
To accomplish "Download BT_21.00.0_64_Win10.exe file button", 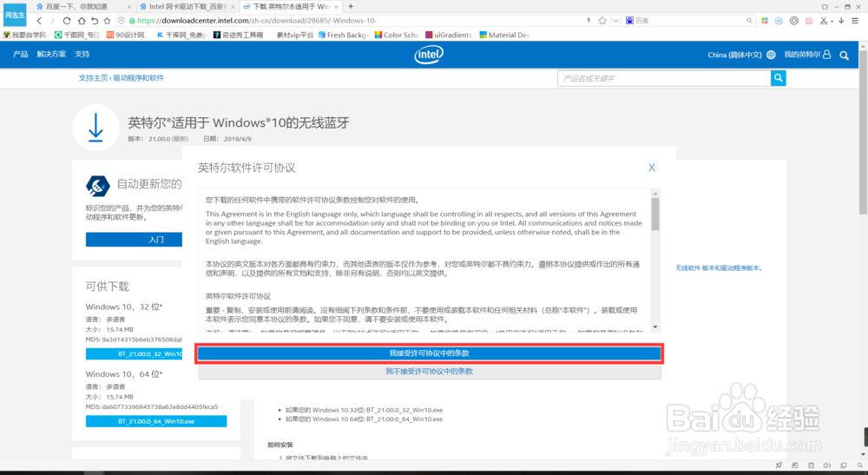I will coord(156,421).
